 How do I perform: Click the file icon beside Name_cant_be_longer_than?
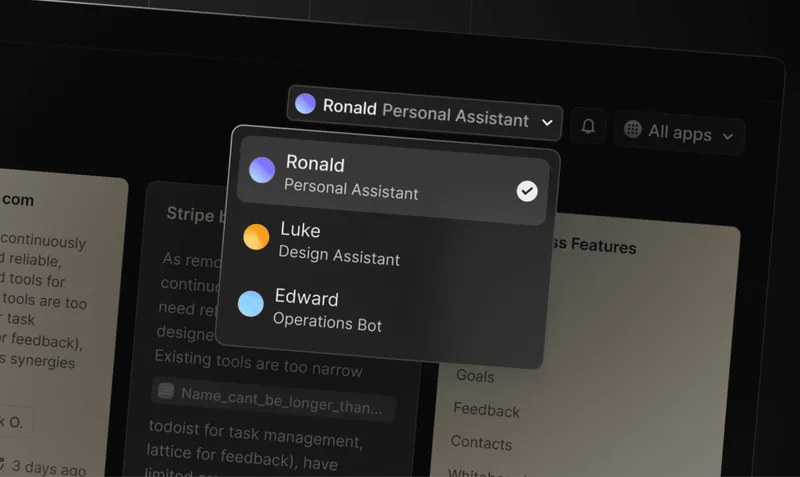pyautogui.click(x=166, y=391)
